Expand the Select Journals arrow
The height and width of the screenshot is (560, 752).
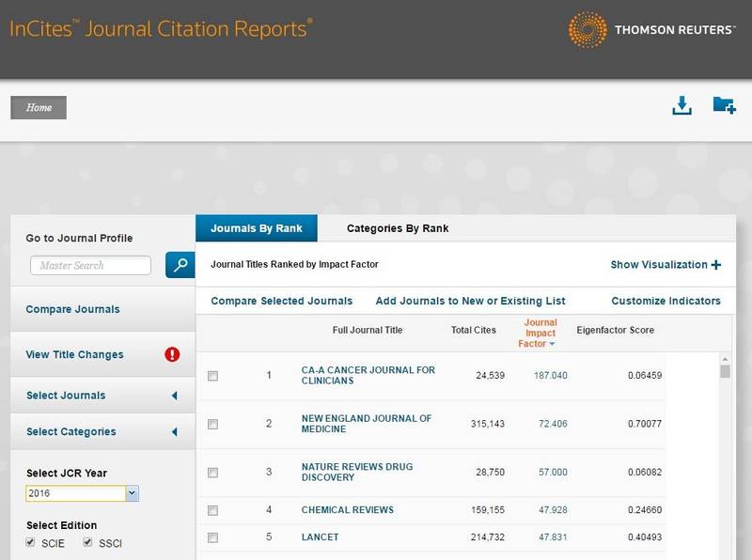[x=175, y=396]
